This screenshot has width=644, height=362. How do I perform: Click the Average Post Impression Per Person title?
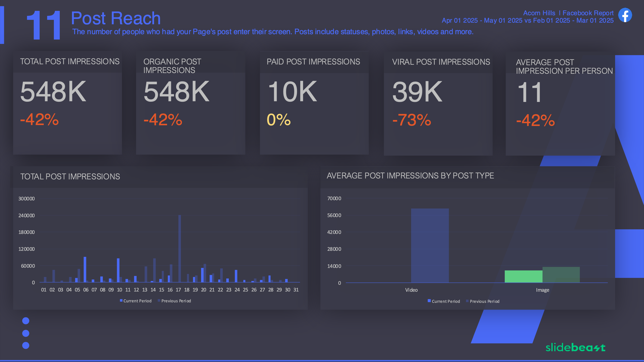(564, 67)
